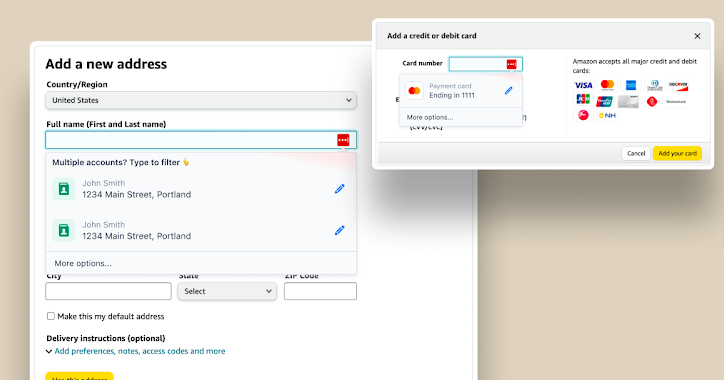Image resolution: width=724 pixels, height=380 pixels.
Task: Close the Add a credit or debit card dialog
Action: coord(697,36)
